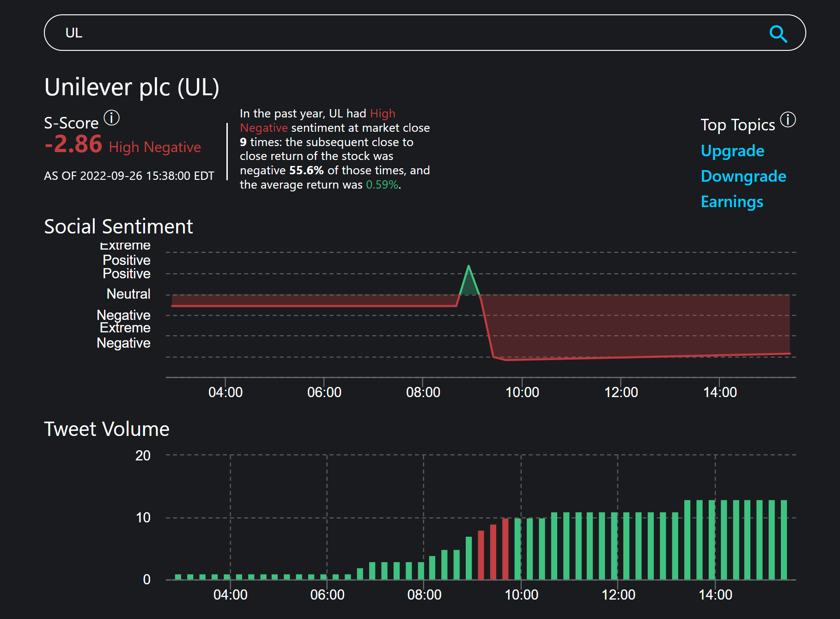
Task: Click the Extreme Negative axis label
Action: click(x=124, y=335)
